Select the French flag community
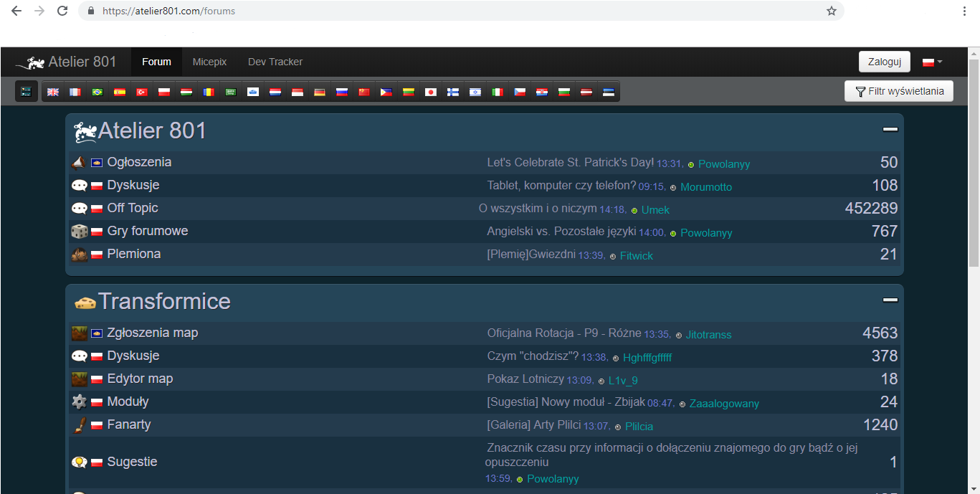980x494 pixels. point(75,92)
